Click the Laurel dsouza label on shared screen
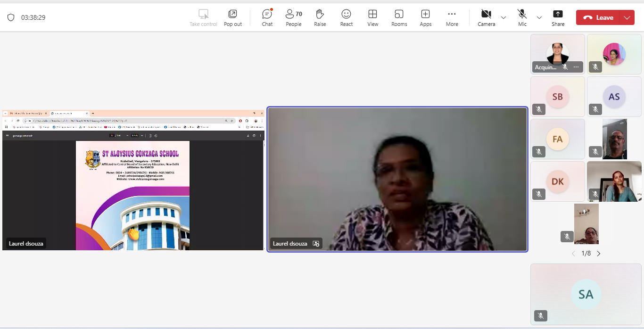Image resolution: width=644 pixels, height=329 pixels. 26,244
